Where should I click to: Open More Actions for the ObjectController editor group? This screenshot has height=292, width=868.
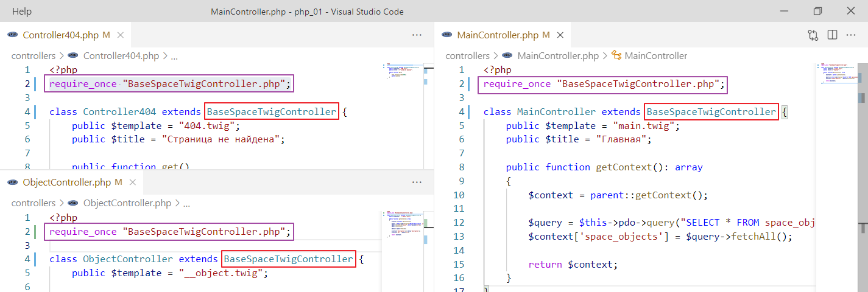coord(417,182)
